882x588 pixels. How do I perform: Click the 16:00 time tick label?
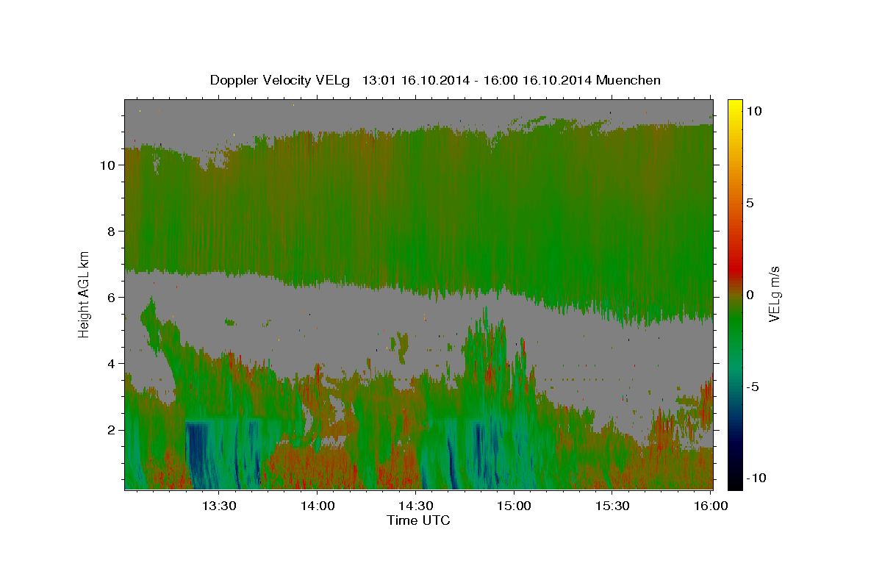pos(709,506)
